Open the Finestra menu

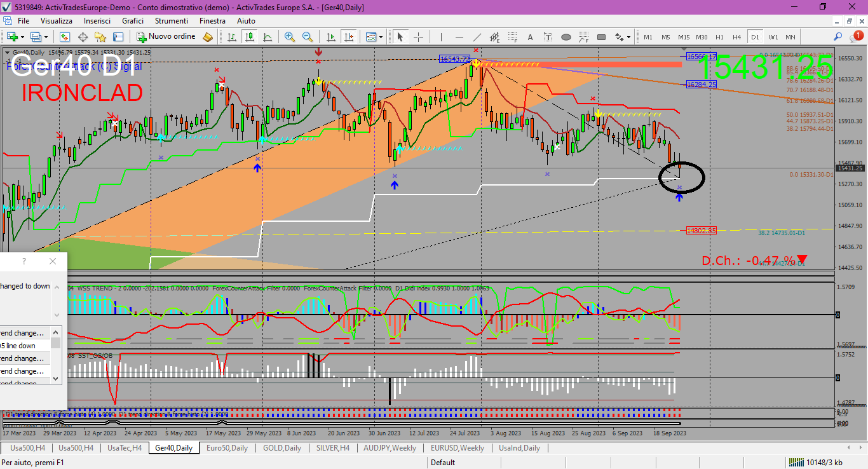coord(212,21)
